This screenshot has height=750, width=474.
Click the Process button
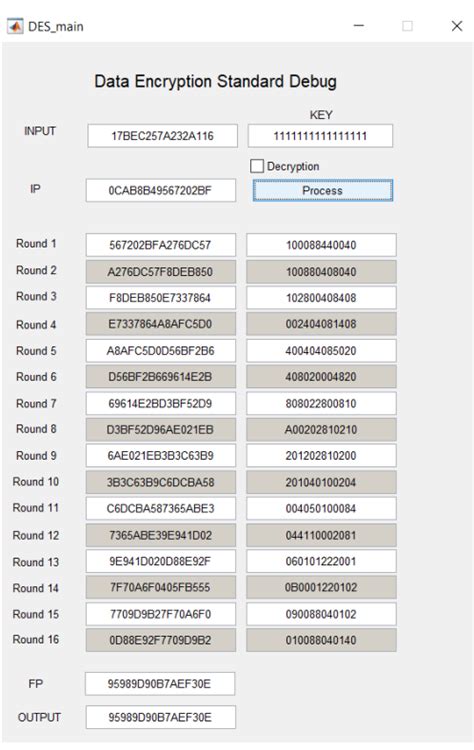point(323,190)
